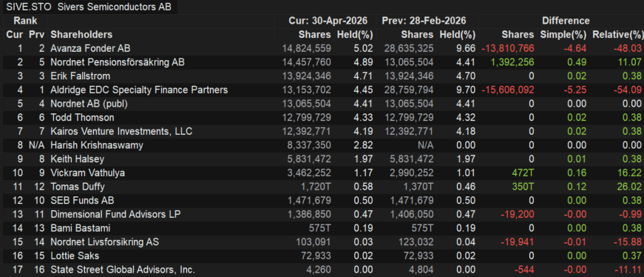Click the Simple(%) column header
Image resolution: width=644 pixels, height=277 pixels.
point(563,35)
